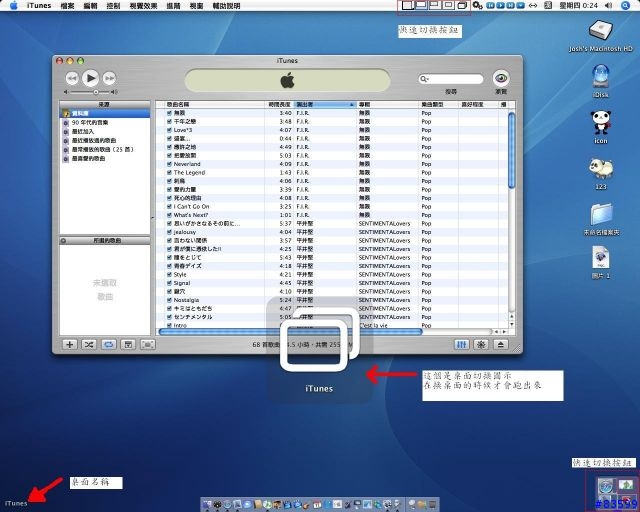Open Josh's Macintosh HD on the desktop
640x512 pixels.
point(600,36)
